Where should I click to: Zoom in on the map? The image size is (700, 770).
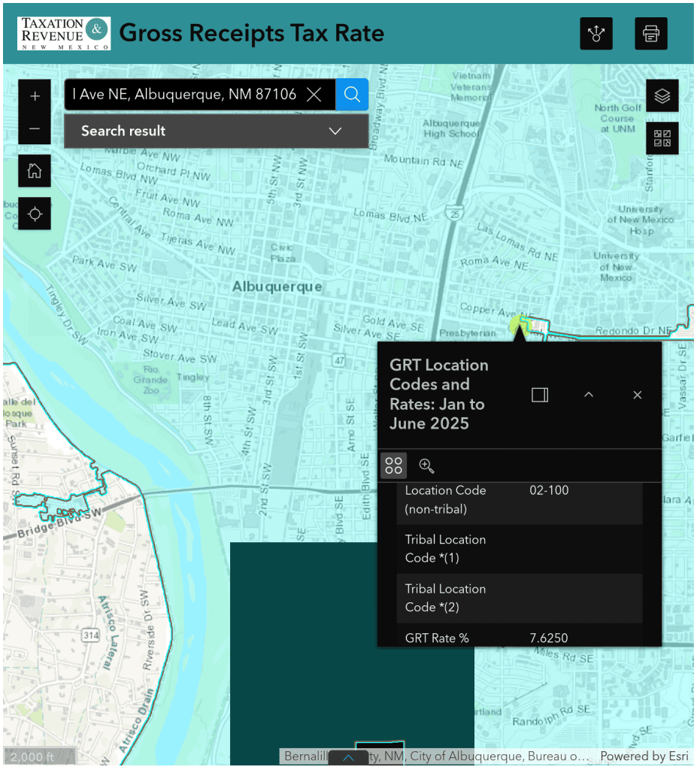pyautogui.click(x=35, y=96)
